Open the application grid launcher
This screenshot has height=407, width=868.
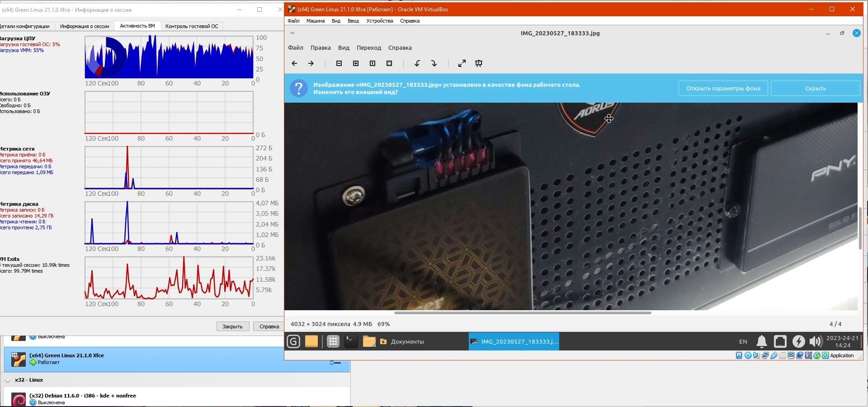coord(333,341)
